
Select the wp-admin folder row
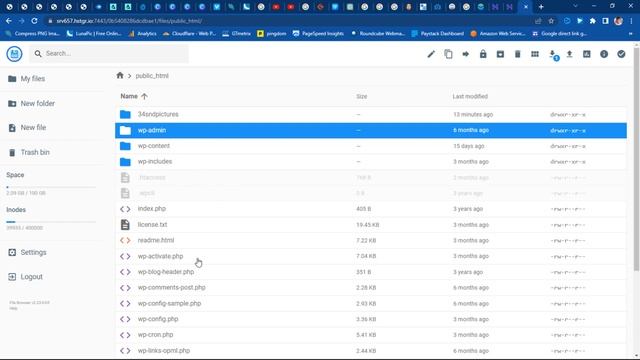point(371,130)
